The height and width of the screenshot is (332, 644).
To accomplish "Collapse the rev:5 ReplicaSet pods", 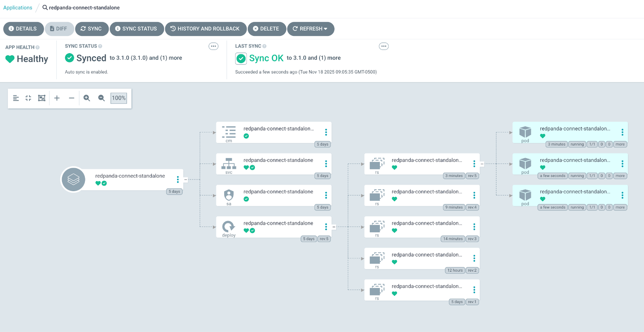I will (x=482, y=164).
